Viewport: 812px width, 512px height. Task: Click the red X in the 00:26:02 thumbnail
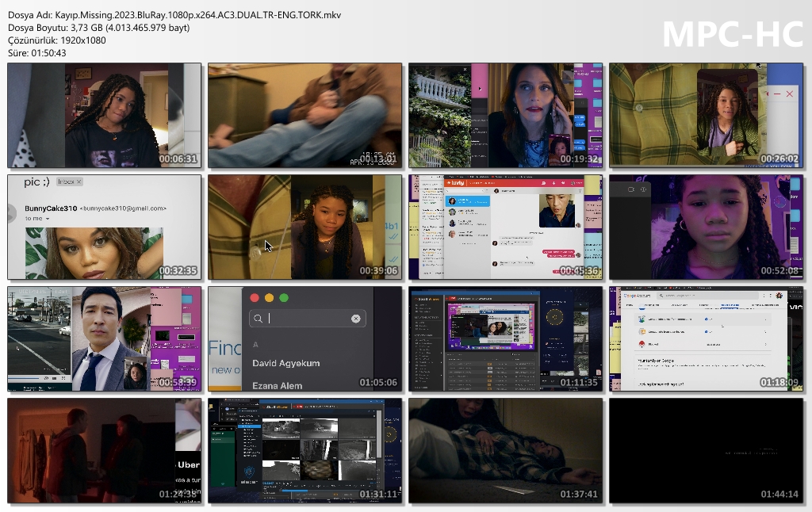tap(790, 94)
